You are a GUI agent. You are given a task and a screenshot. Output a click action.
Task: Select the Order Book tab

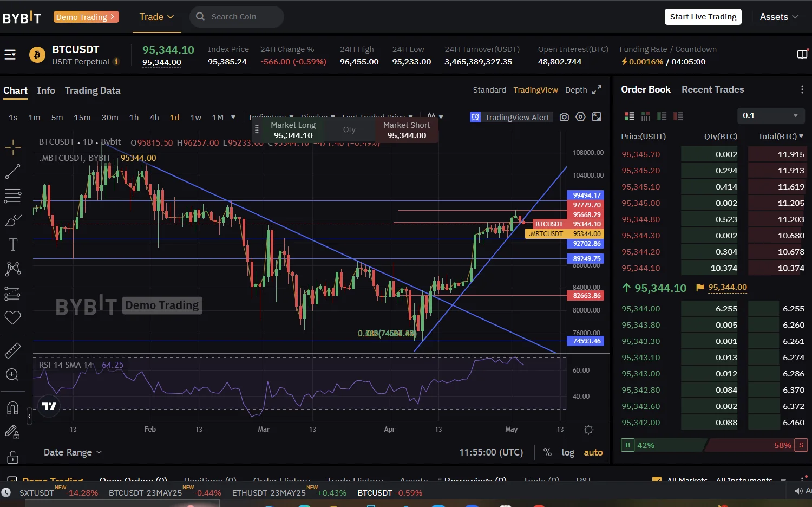tap(646, 89)
